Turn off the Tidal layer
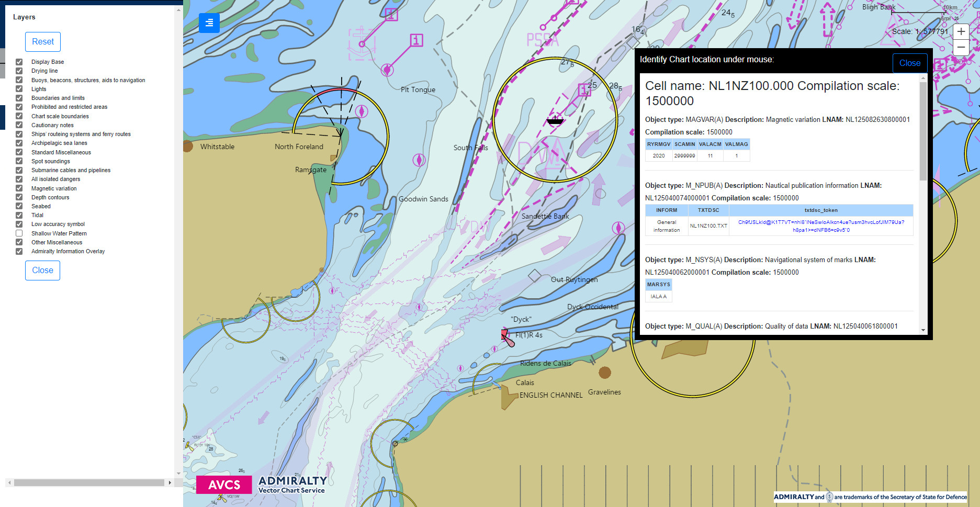The image size is (980, 507). coord(19,215)
